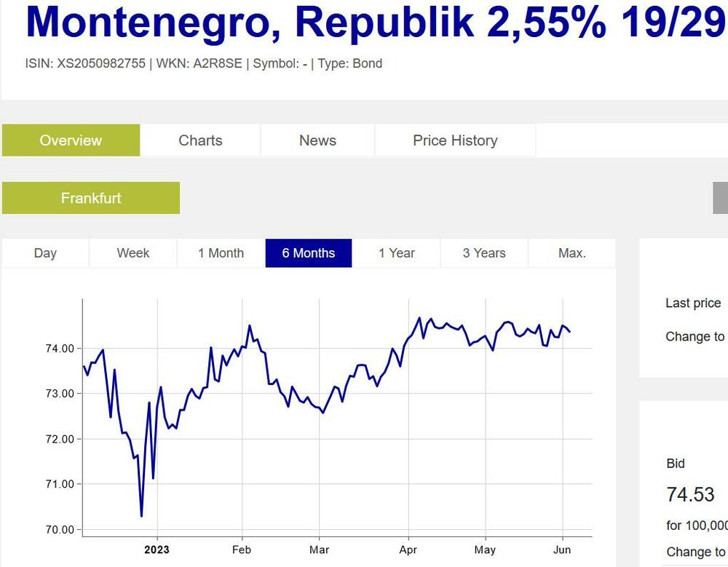Choose the 1 Month time range
This screenshot has width=728, height=567.
tap(221, 253)
